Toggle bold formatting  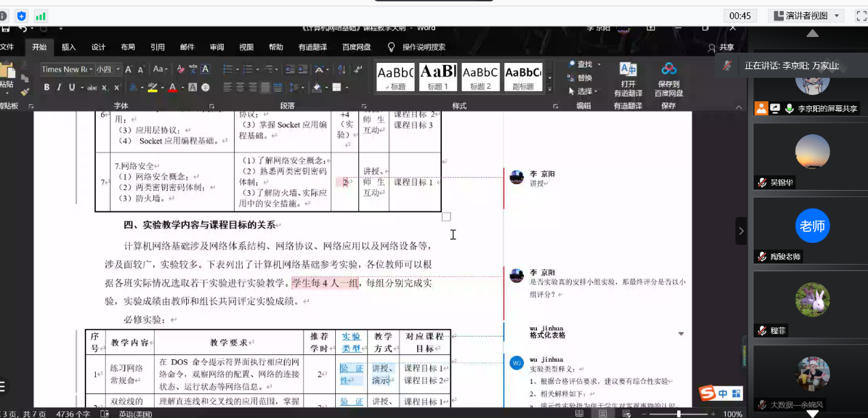(x=47, y=88)
